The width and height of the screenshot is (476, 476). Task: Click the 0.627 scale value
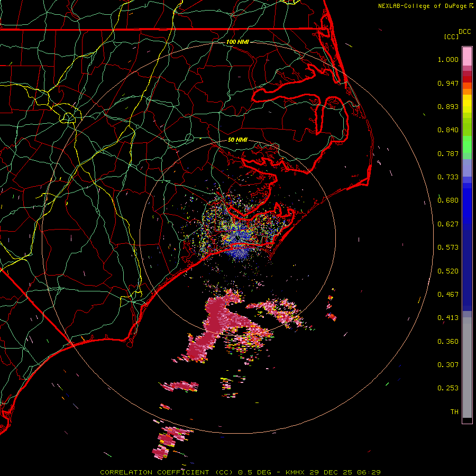coord(448,224)
